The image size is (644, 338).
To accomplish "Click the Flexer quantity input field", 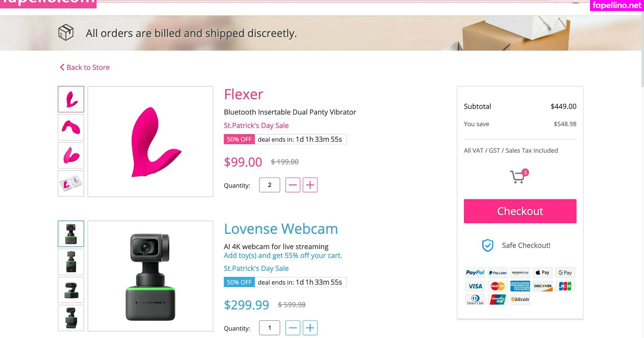I will [269, 185].
